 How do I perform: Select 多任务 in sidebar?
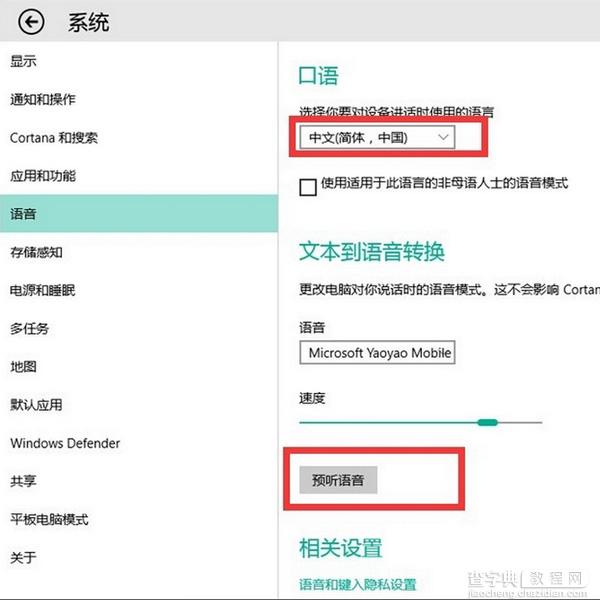coord(29,328)
